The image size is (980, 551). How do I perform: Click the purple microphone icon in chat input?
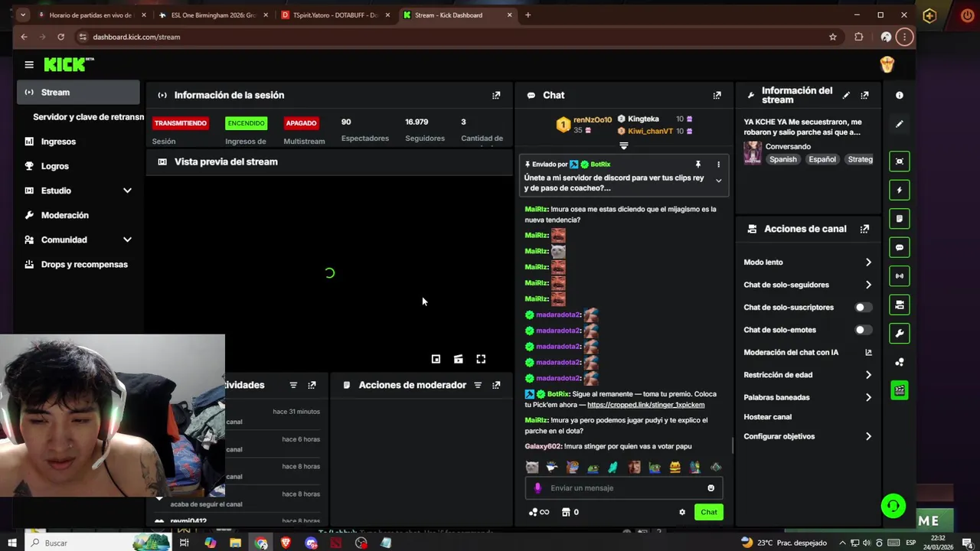point(537,488)
